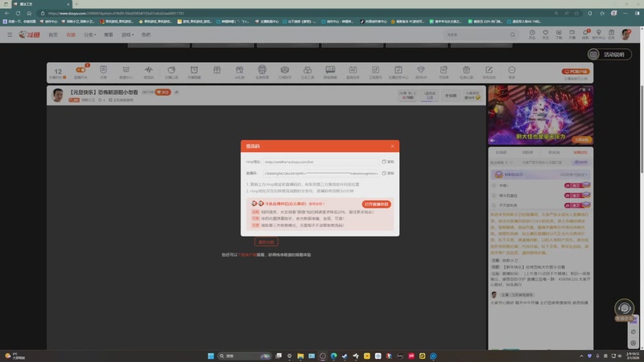Open the diamond VIP icon in toolbar
644x362 pixels.
[x=420, y=70]
